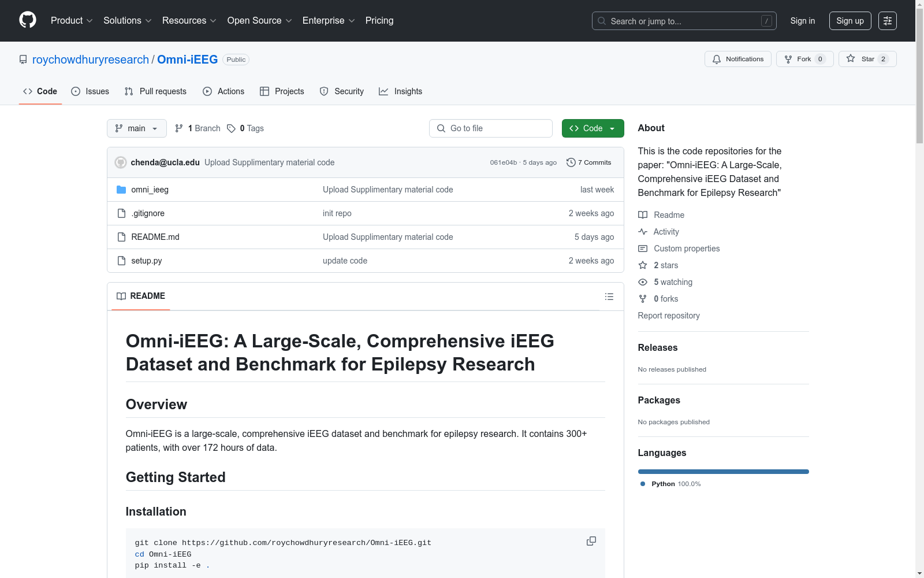Viewport: 924px width, 578px height.
Task: Click the Python language bar
Action: click(x=724, y=472)
